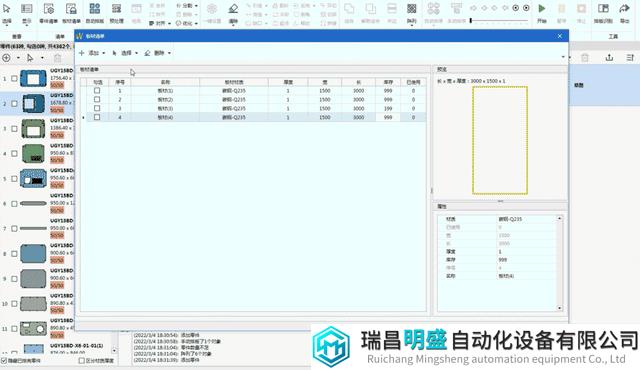
Task: Click the eraser Clear icon in ribbon
Action: click(233, 8)
